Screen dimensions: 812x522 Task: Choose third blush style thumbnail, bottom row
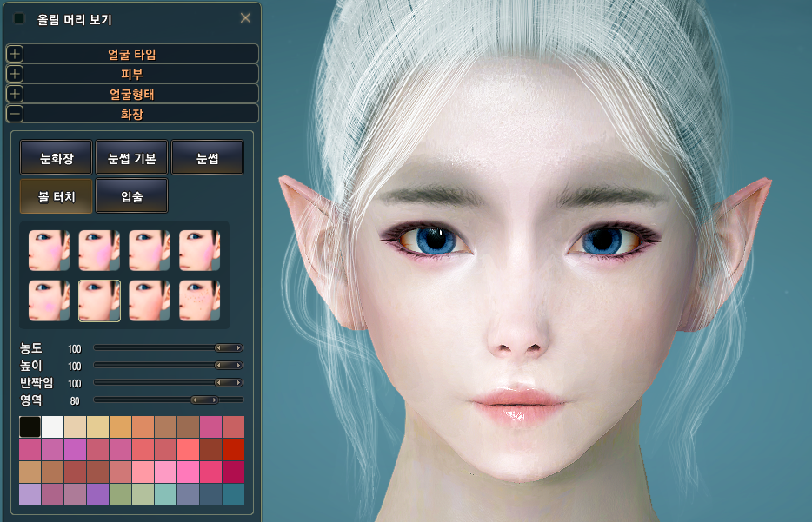click(150, 301)
